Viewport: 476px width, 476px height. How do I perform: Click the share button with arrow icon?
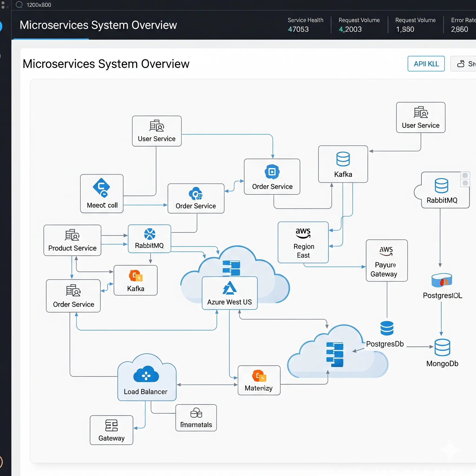463,63
